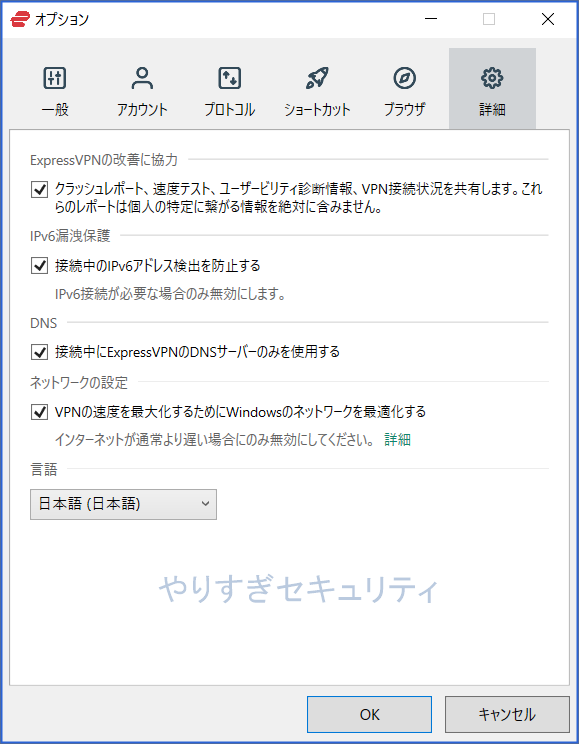The height and width of the screenshot is (744, 579).
Task: Open the 一般 settings sliders icon
Action: (55, 78)
